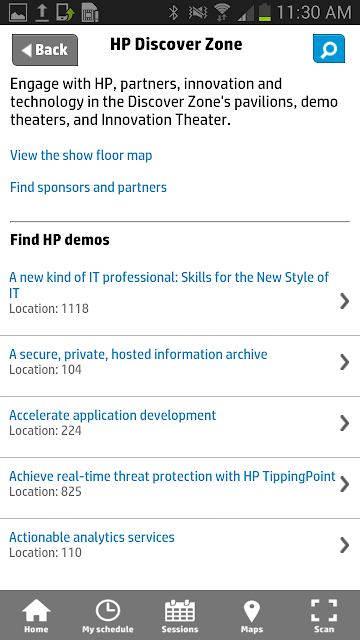Tap the battery indicator in status bar
360x640 pixels.
click(x=265, y=12)
